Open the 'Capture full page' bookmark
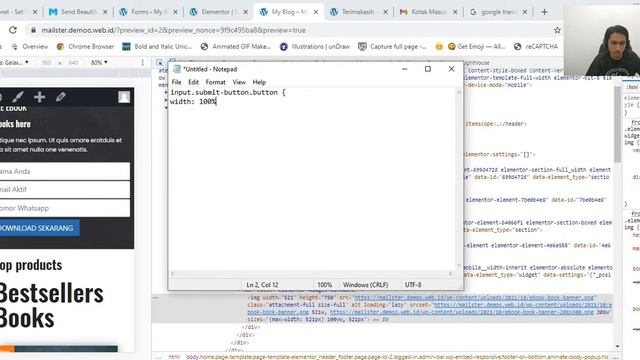 click(393, 47)
